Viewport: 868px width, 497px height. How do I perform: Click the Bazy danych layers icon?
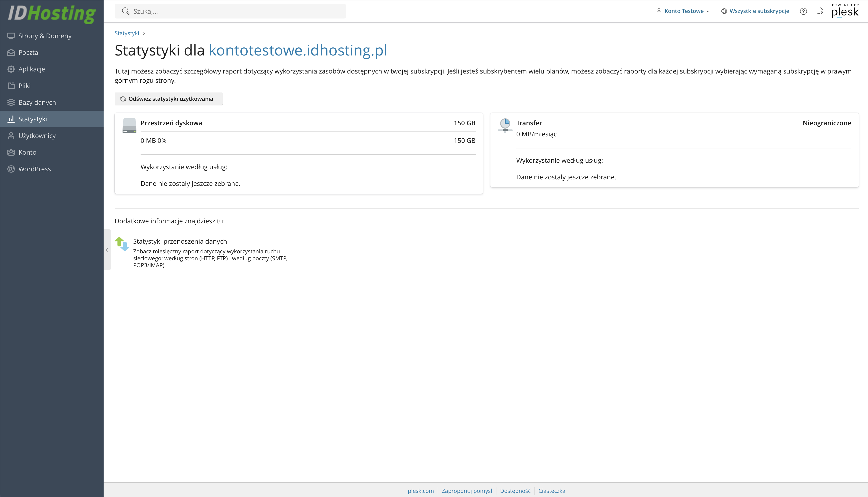[11, 102]
